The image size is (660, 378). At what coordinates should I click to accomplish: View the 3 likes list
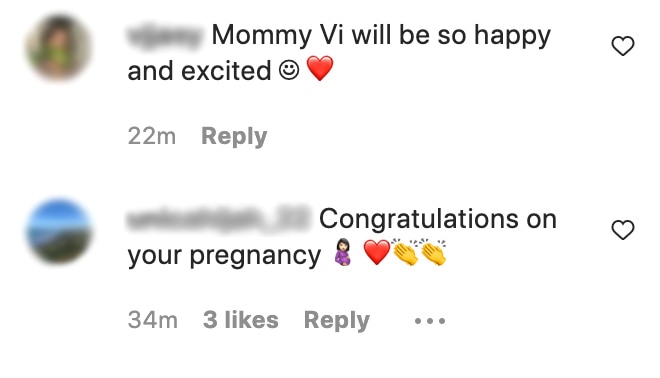tap(241, 320)
